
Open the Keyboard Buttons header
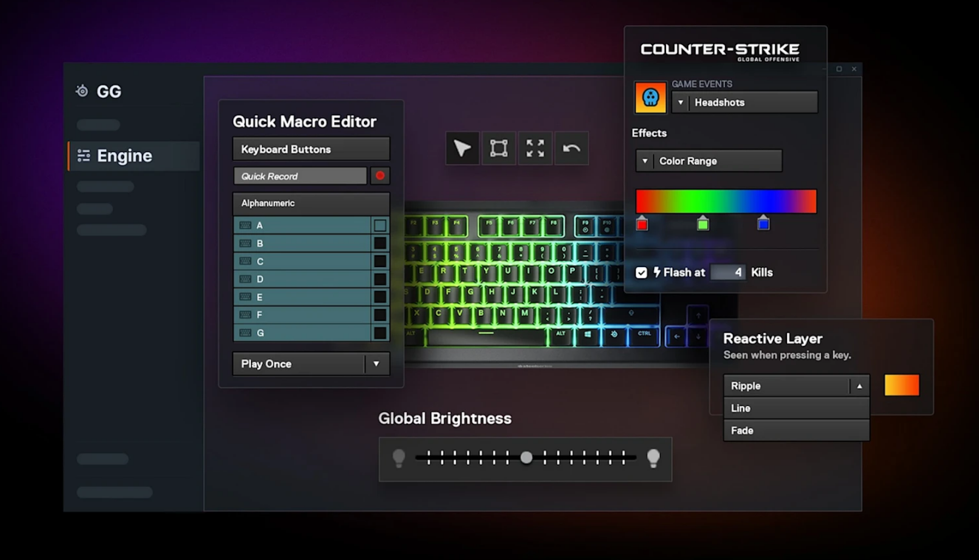(311, 149)
